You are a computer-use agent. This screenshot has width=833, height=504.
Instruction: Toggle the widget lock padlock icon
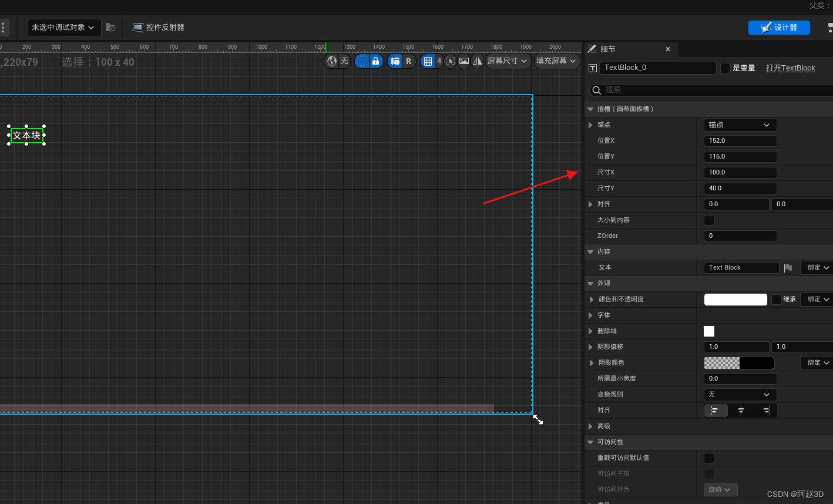pos(376,61)
